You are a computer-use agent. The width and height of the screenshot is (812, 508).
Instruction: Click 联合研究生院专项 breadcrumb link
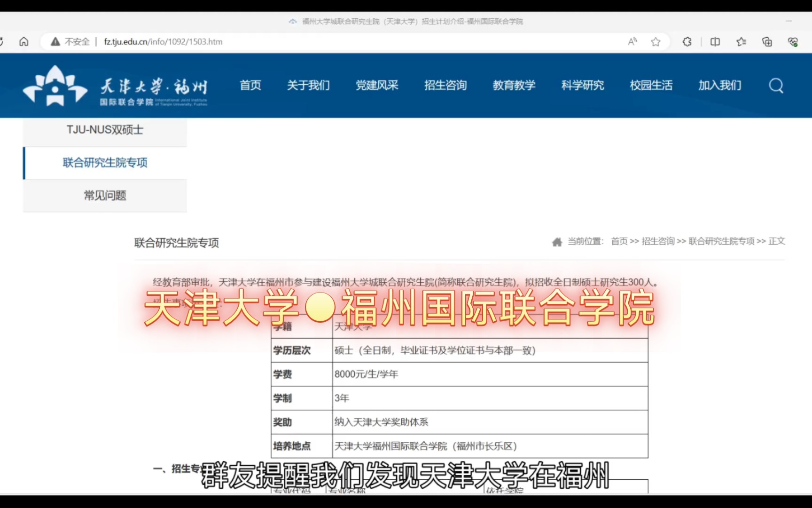coord(721,241)
